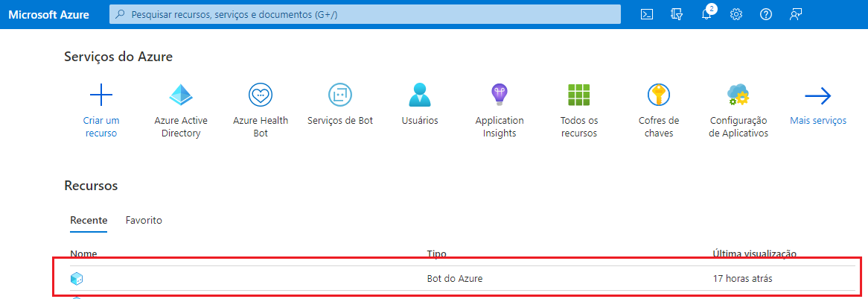Image resolution: width=868 pixels, height=299 pixels.
Task: Click the Usuários label
Action: pos(420,120)
